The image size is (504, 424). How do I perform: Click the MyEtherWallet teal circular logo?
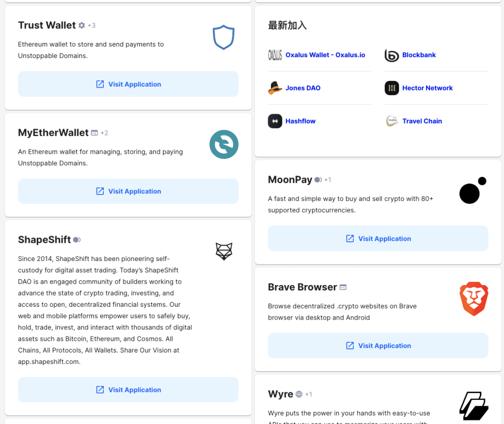click(x=224, y=144)
